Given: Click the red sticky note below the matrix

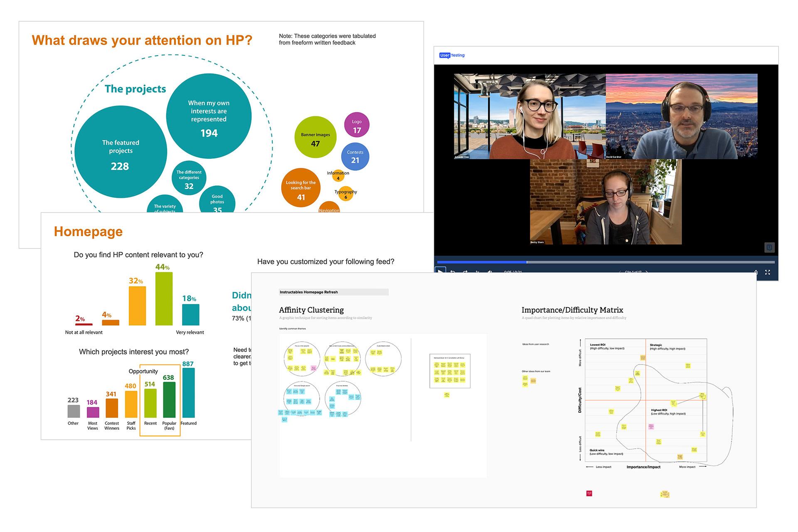Looking at the screenshot, I should click(589, 493).
